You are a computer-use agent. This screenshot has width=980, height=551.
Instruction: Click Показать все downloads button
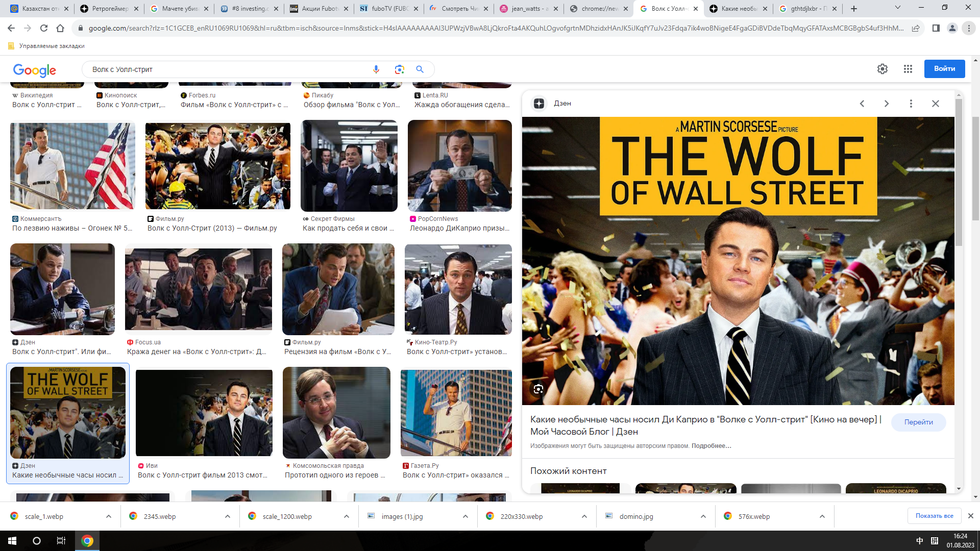coord(934,516)
